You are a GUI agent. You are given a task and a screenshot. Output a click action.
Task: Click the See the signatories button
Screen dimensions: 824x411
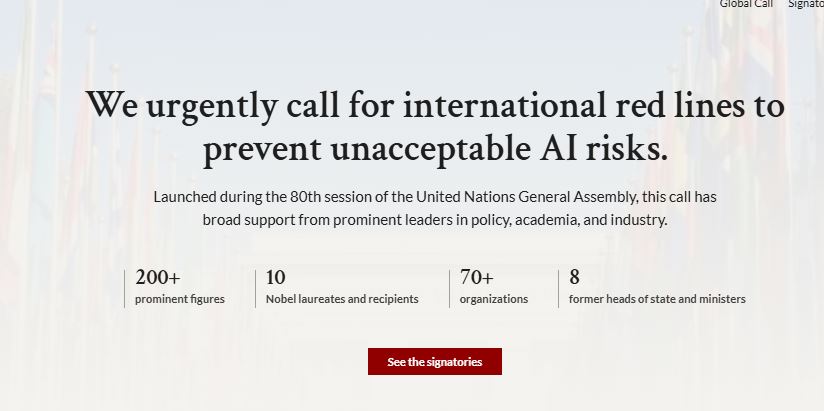pyautogui.click(x=435, y=362)
